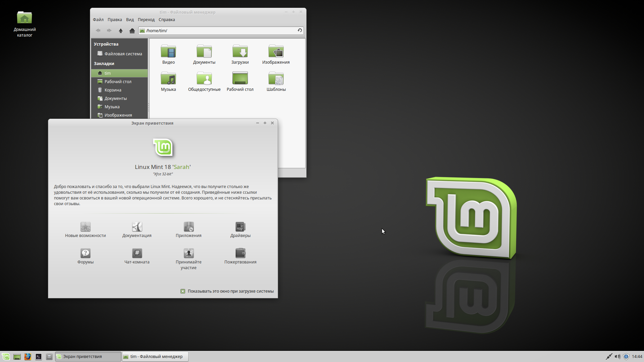Select Файловая система in sidebar
Viewport: 644px width, 362px height.
(119, 54)
